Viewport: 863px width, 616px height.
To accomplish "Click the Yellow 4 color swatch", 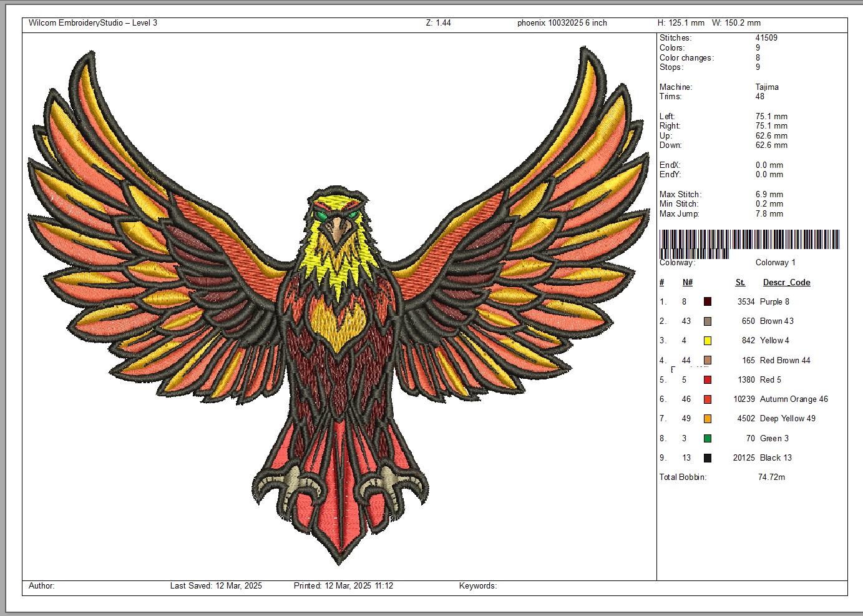I will coord(708,341).
